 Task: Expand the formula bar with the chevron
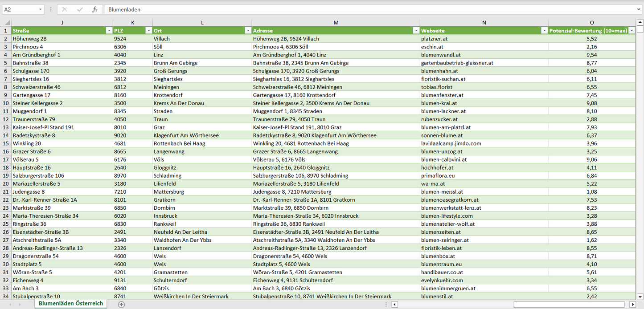[x=639, y=9]
